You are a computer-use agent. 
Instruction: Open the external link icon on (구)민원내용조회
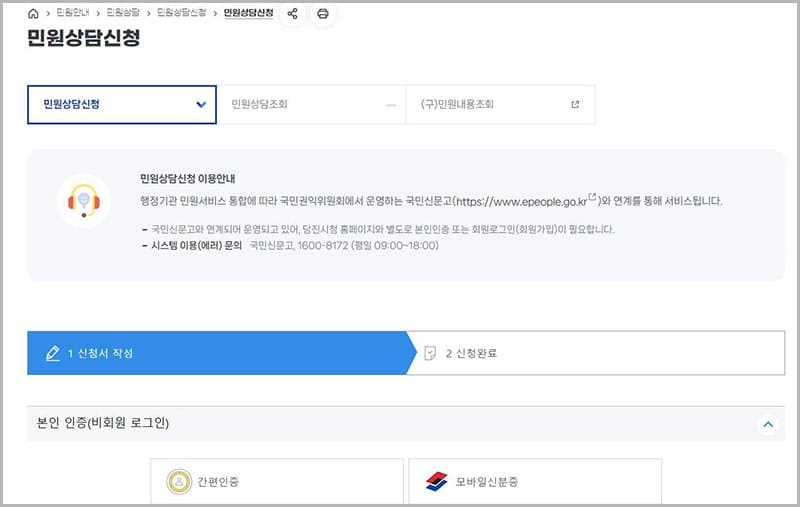click(575, 105)
